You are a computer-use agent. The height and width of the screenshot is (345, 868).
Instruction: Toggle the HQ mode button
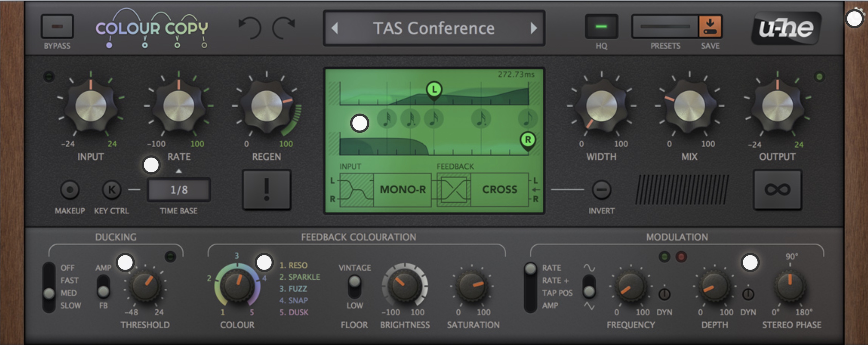601,27
